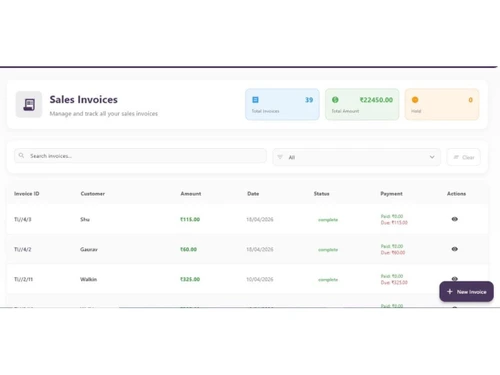Screen dimensions: 500x375
Task: Click the Manage and track subtitle text
Action: (104, 114)
